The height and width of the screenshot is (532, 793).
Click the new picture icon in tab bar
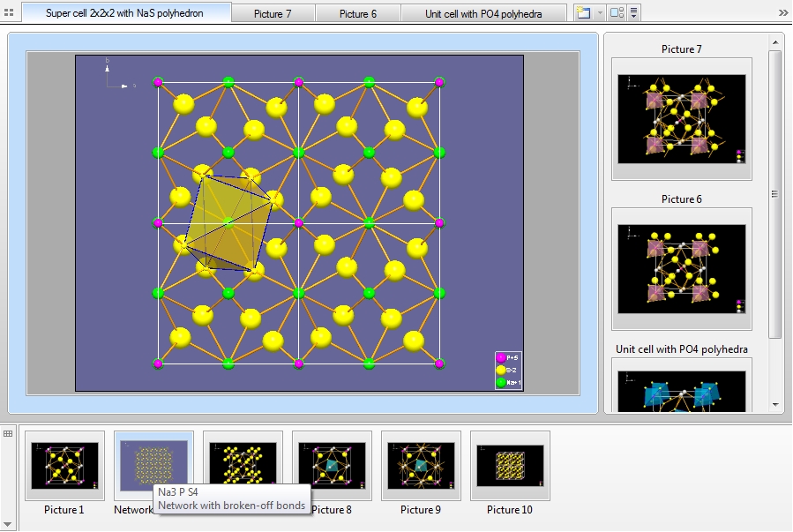pyautogui.click(x=583, y=13)
